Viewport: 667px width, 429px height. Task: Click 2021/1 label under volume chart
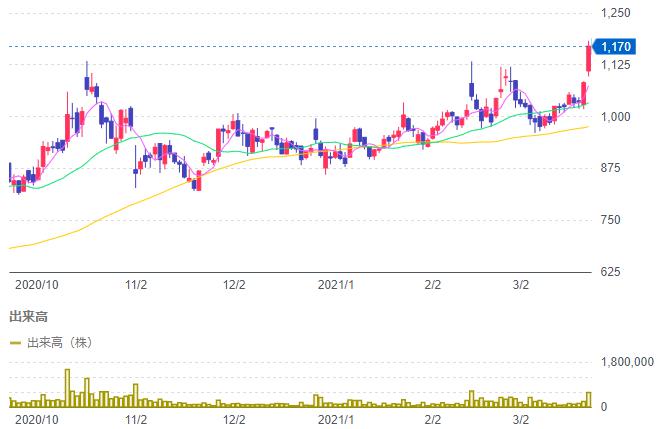point(336,420)
